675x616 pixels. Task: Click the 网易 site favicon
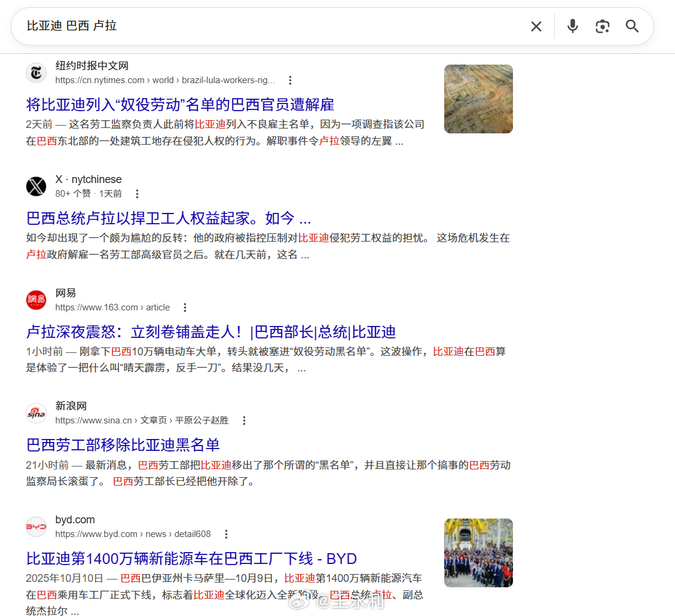pos(36,300)
